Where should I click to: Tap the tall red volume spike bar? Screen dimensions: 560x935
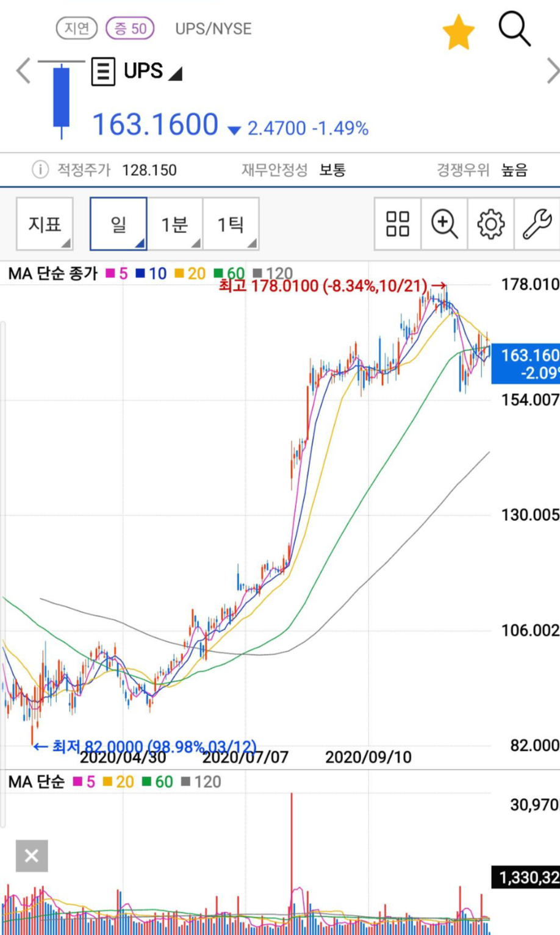(x=292, y=863)
